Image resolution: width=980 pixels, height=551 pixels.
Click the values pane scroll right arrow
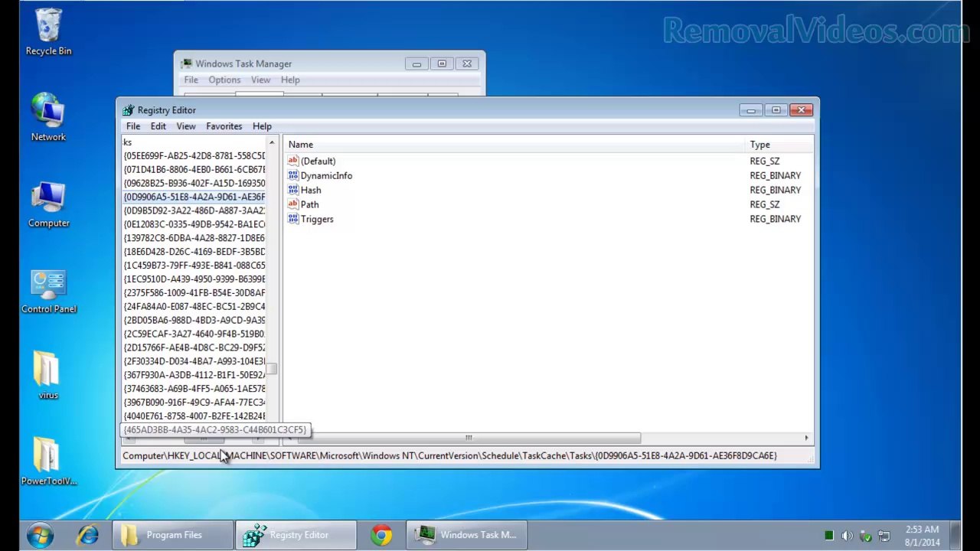[x=806, y=438]
